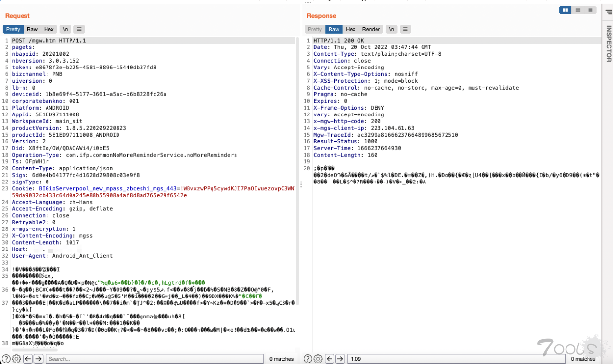Screen dimensions: 613x364
Task: Switch Request view to Raw tab
Action: click(32, 29)
